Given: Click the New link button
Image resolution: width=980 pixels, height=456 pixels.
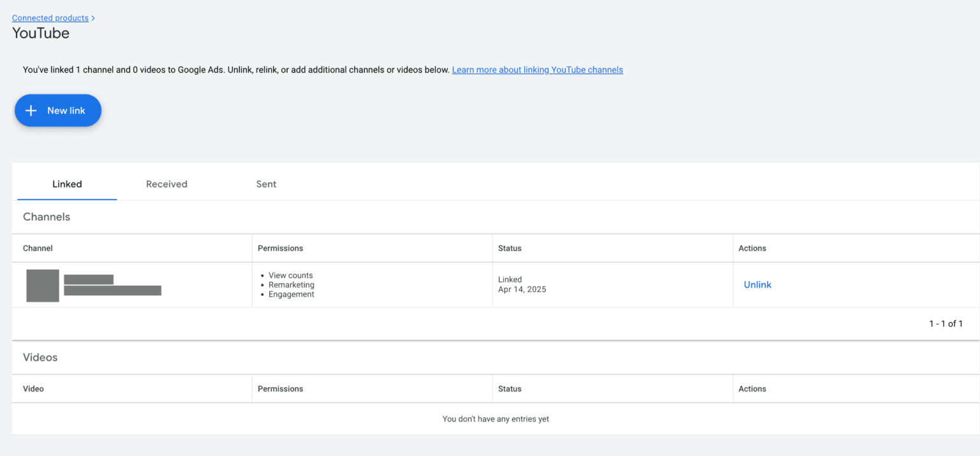Looking at the screenshot, I should pos(58,110).
